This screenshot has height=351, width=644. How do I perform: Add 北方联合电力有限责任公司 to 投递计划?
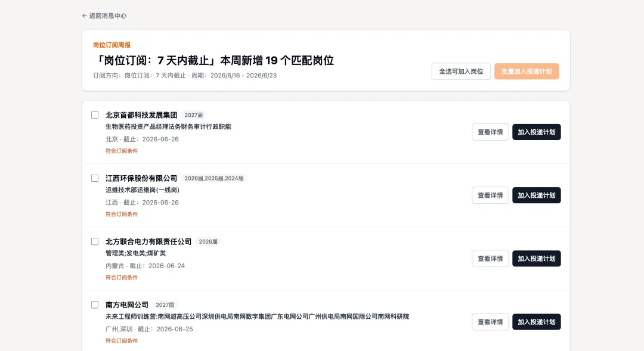click(537, 259)
